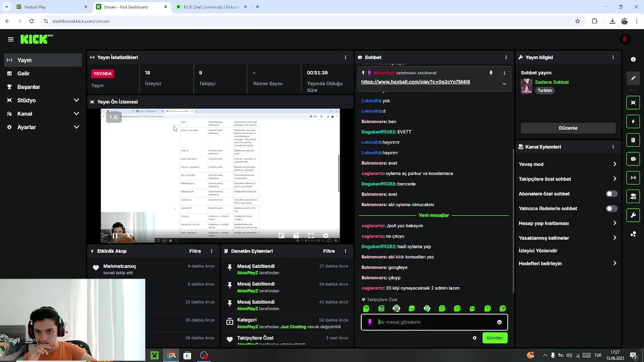Toggle the channel actions widget icon in right rail
The height and width of the screenshot is (362, 644).
click(x=633, y=196)
